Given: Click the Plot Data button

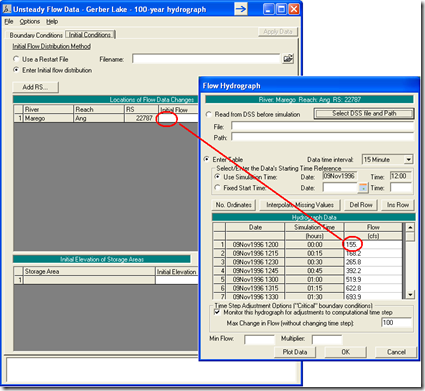Looking at the screenshot, I should [295, 352].
